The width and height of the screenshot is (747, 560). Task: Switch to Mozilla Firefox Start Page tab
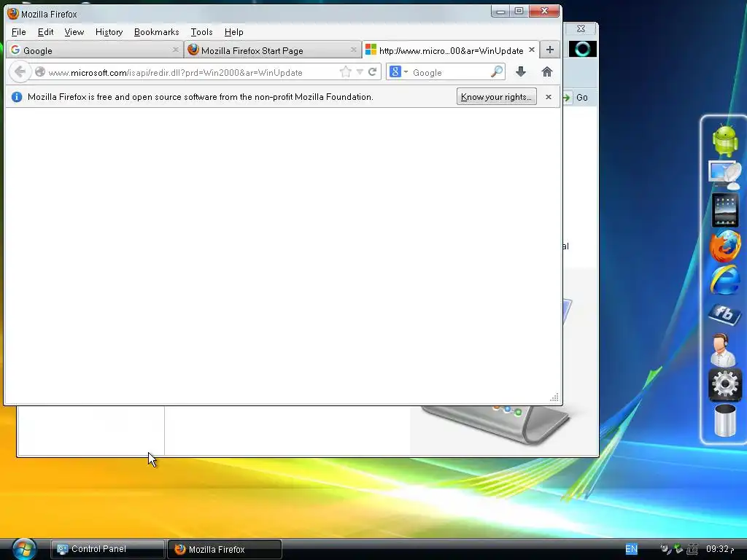click(x=273, y=50)
